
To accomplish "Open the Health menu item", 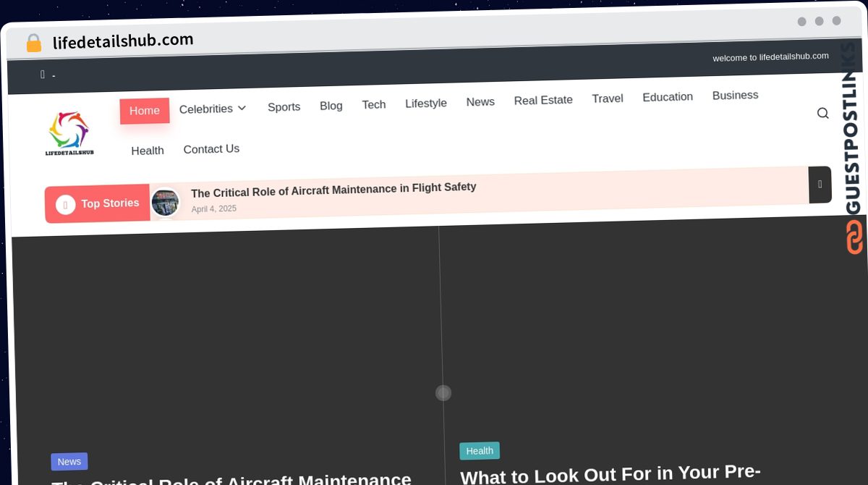I will tap(148, 151).
